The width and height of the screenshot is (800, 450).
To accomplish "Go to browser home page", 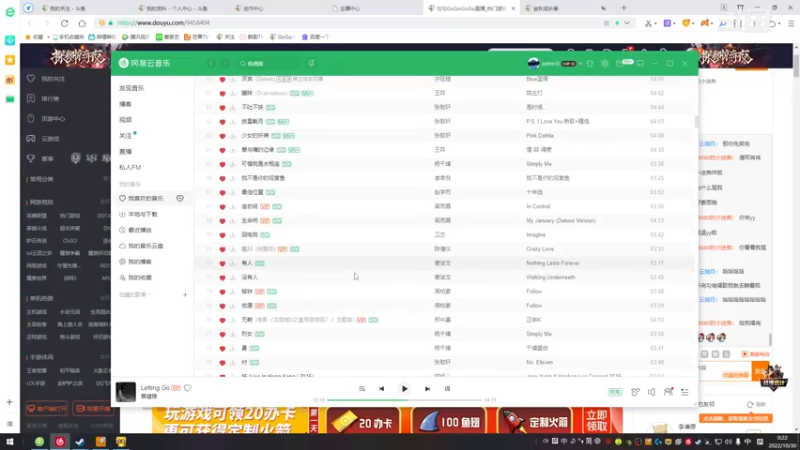I will coord(82,23).
